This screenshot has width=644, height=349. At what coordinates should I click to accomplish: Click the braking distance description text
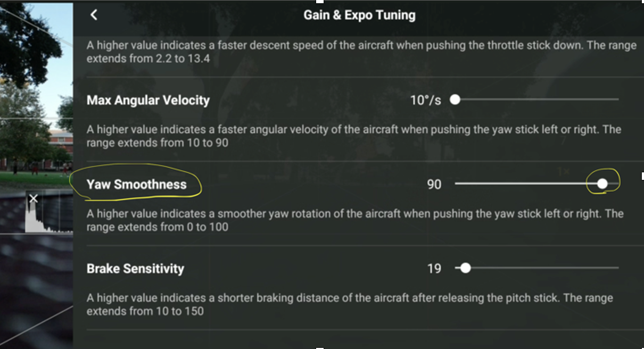[350, 304]
